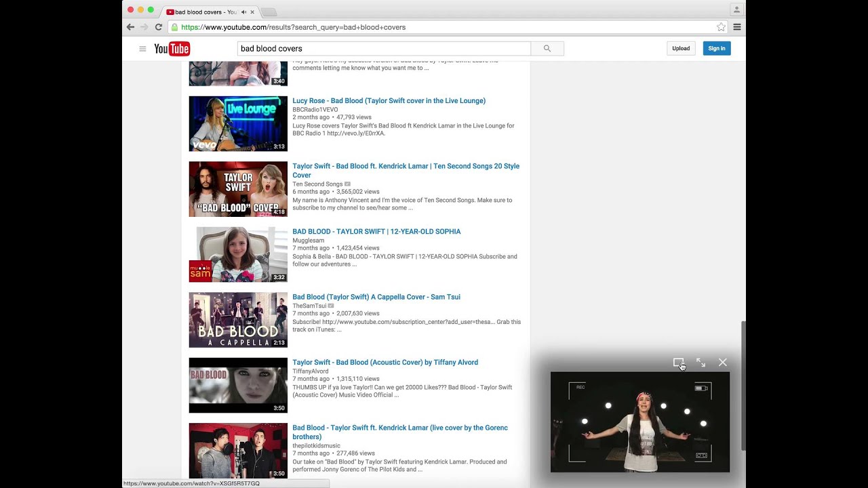Click the search magnifier button

point(547,49)
